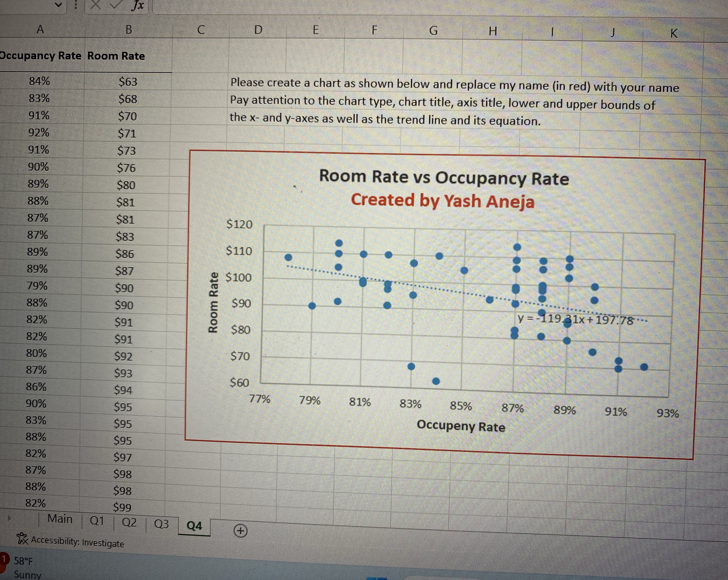Click the Occupeny Rate axis title

tap(461, 426)
